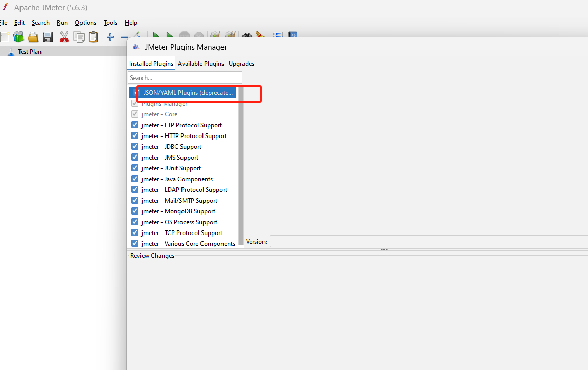Viewport: 588px width, 370px height.
Task: Select the jmeter - Core list entry
Action: point(184,114)
